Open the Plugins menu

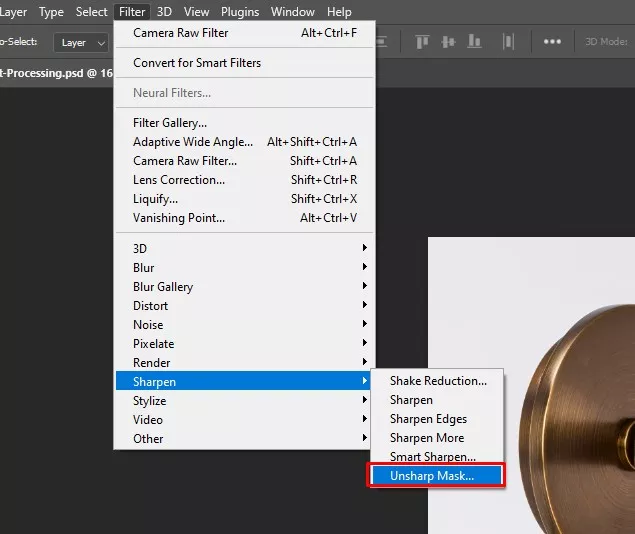coord(240,12)
